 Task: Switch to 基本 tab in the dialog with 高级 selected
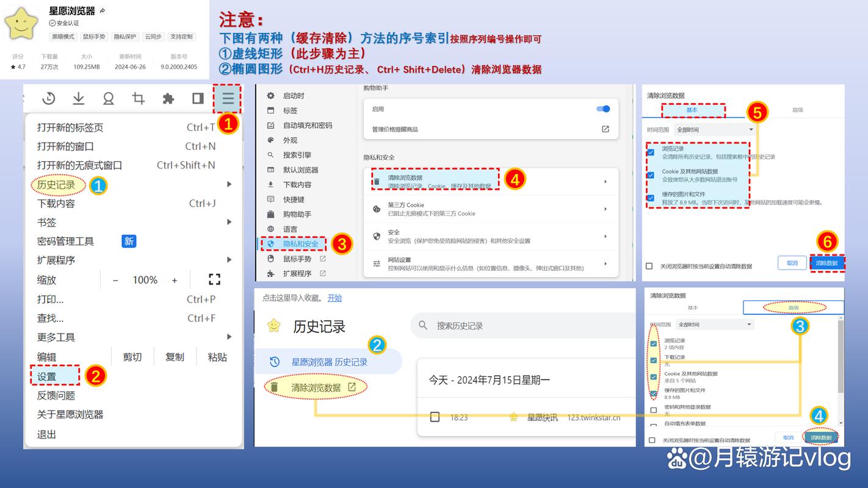[x=693, y=307]
